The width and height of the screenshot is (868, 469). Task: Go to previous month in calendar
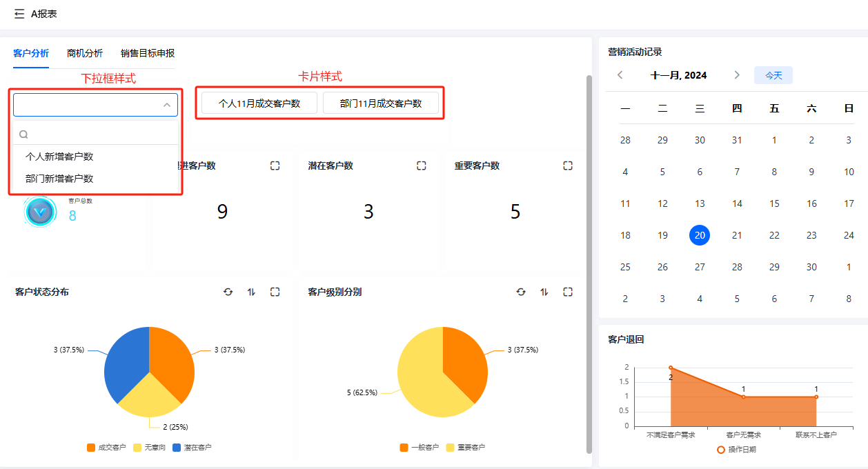tap(620, 75)
